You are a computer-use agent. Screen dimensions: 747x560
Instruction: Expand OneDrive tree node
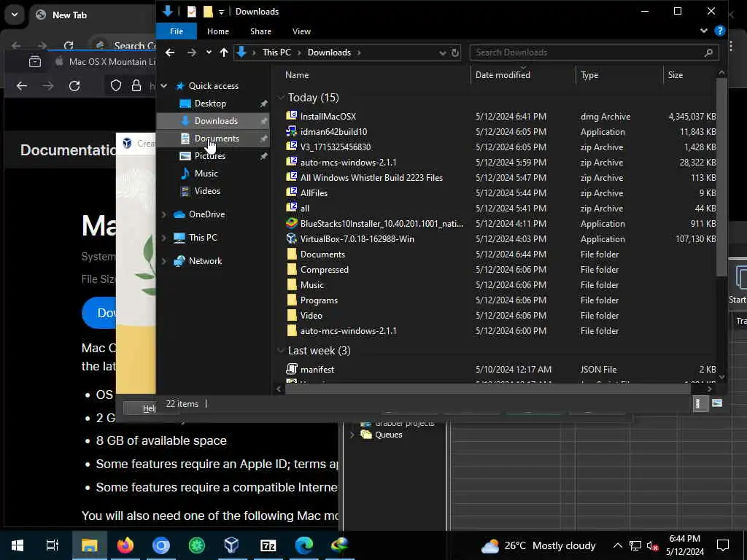(x=164, y=214)
